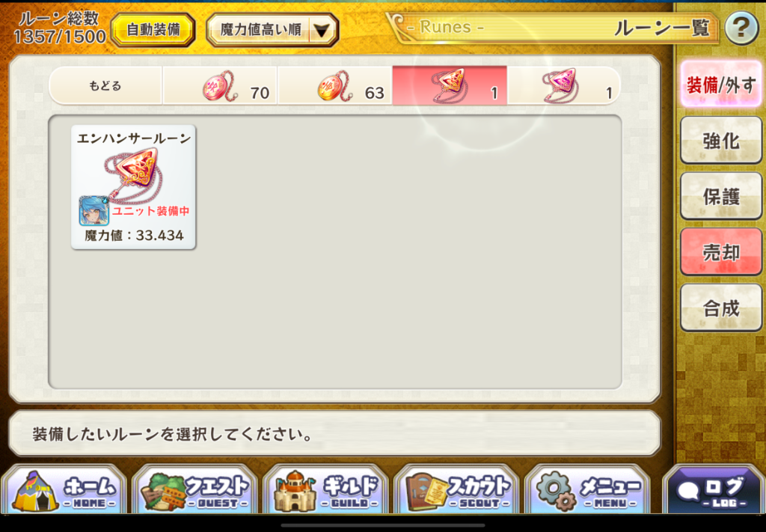Select the magenta triangle rune tab
The image size is (766, 532).
tap(564, 85)
